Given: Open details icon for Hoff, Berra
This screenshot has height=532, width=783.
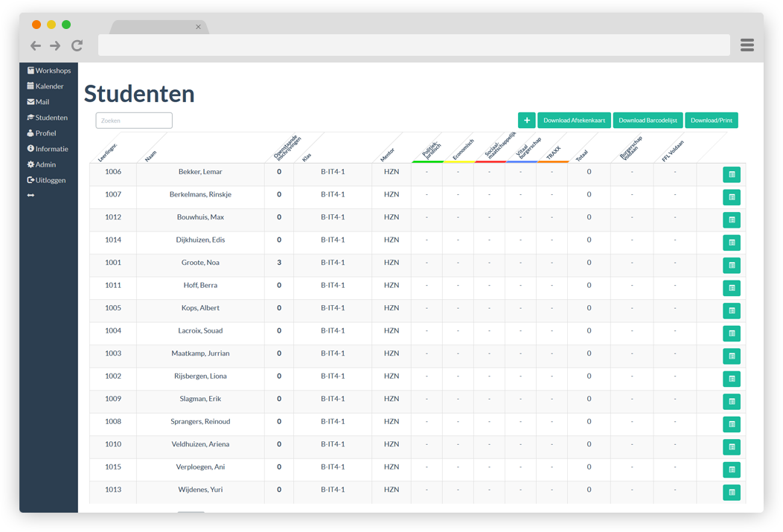Looking at the screenshot, I should coord(732,288).
